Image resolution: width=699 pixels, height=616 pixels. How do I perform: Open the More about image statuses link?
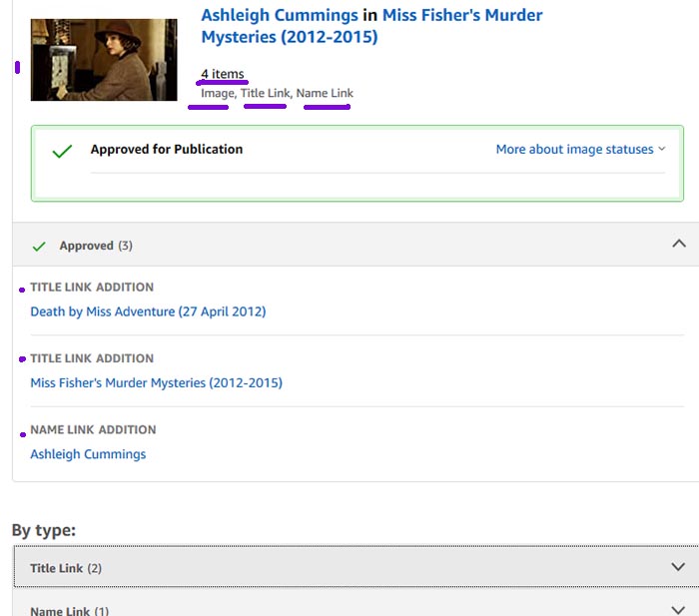click(574, 150)
